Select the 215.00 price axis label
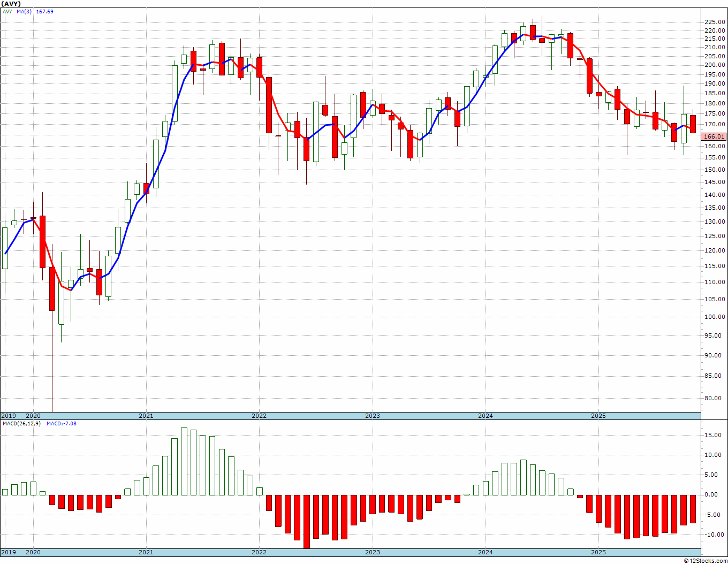The width and height of the screenshot is (728, 565). point(715,39)
